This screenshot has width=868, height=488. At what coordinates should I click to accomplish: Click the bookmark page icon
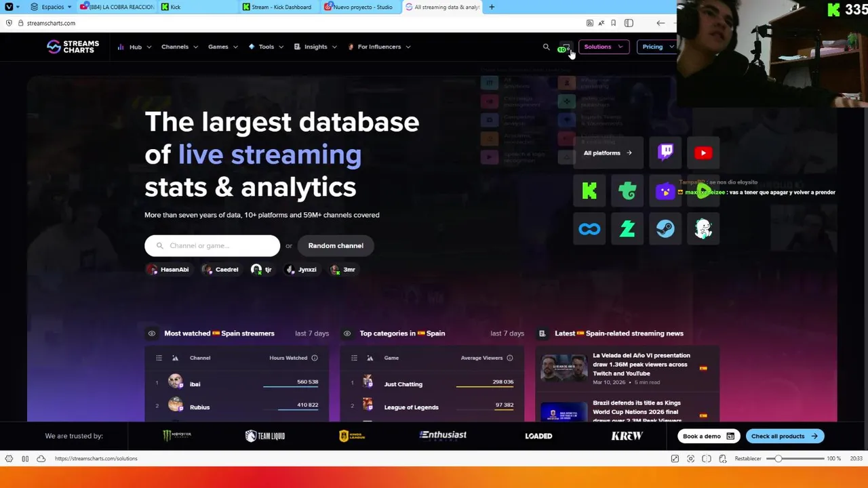(613, 23)
